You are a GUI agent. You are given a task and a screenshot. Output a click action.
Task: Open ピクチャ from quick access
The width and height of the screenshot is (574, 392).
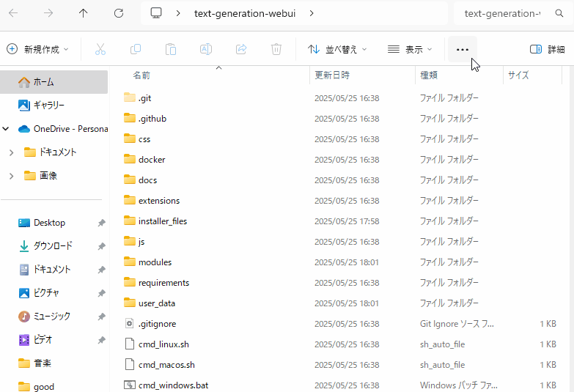coord(46,293)
